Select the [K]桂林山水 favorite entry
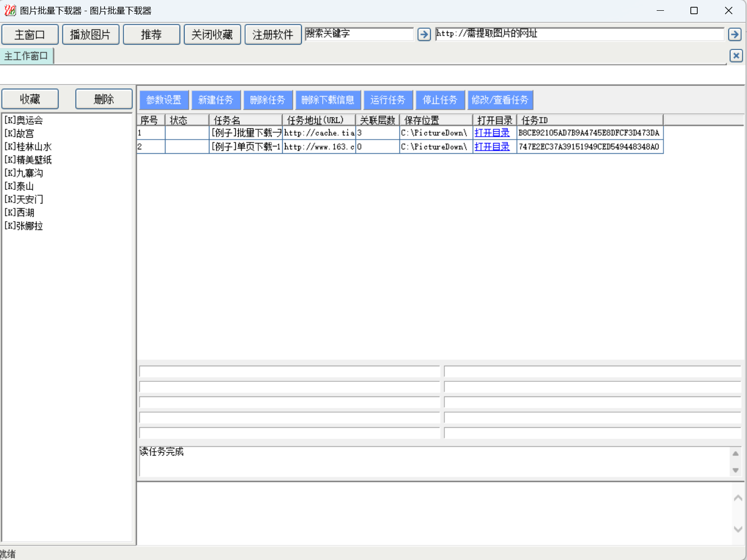The width and height of the screenshot is (747, 560). [x=28, y=146]
